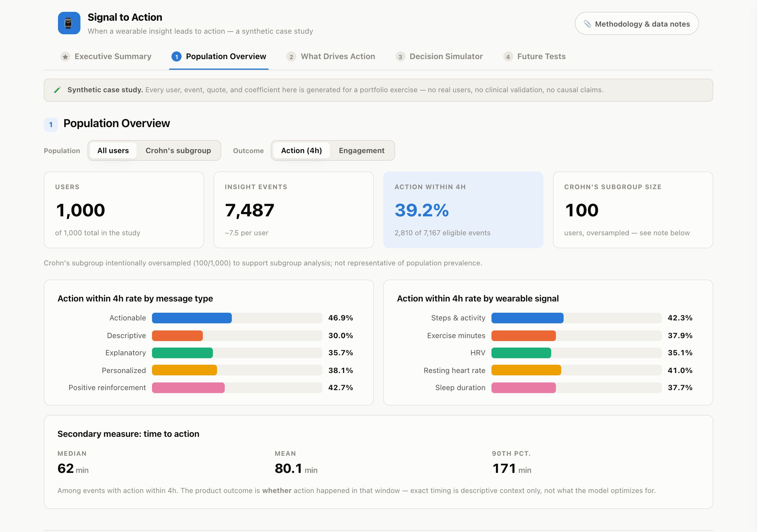The image size is (757, 532).
Task: Click the 37.9% Exercise minutes value
Action: pos(680,335)
